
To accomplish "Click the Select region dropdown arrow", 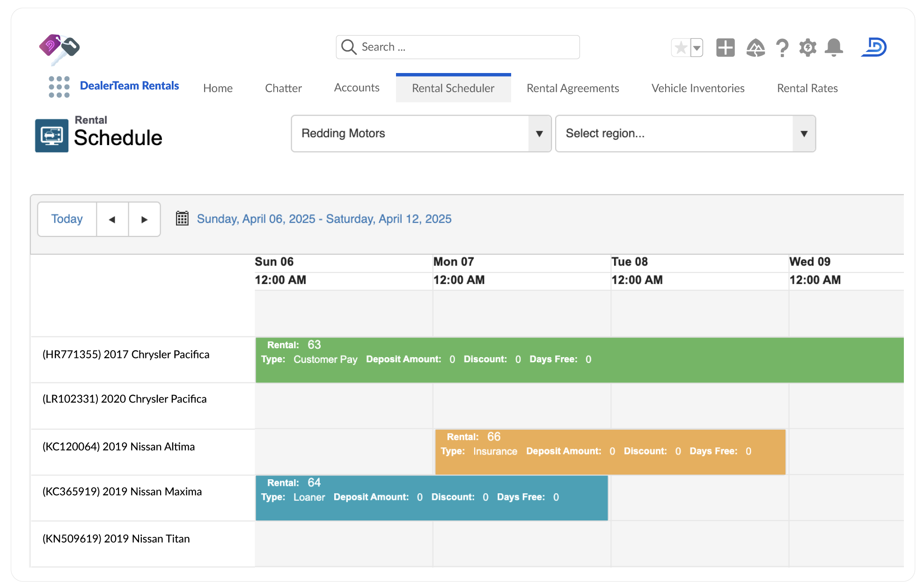I will coord(804,133).
